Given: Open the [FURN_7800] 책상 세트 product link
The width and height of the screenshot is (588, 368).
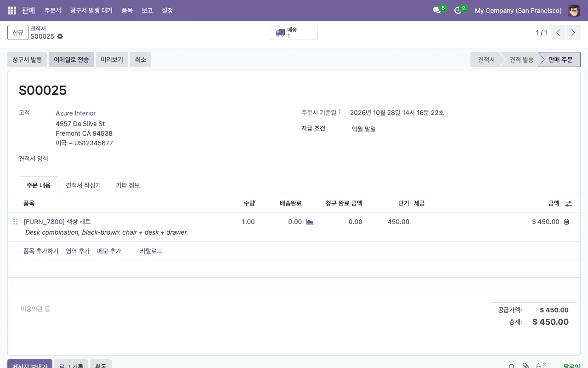Looking at the screenshot, I should [x=57, y=222].
